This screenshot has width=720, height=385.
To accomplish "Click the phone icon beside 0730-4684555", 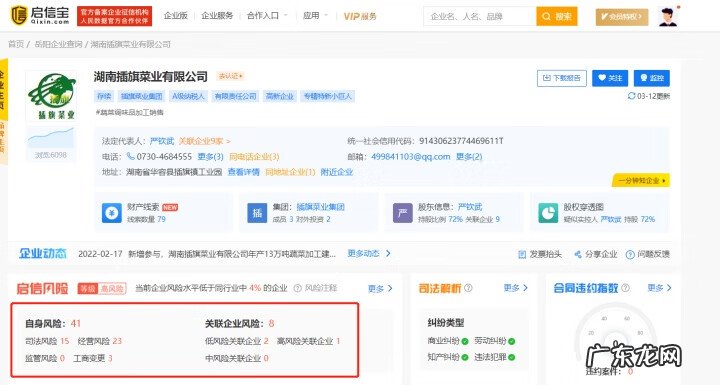I will pyautogui.click(x=130, y=157).
